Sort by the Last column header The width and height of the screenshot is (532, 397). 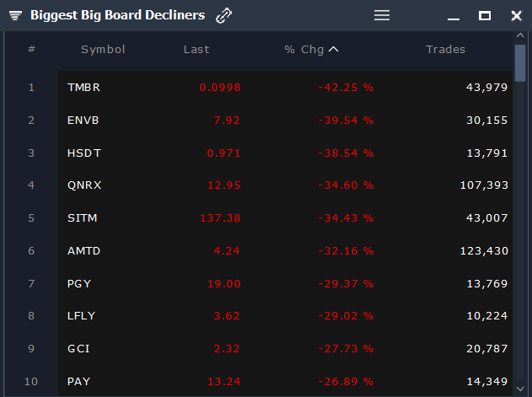coord(196,50)
